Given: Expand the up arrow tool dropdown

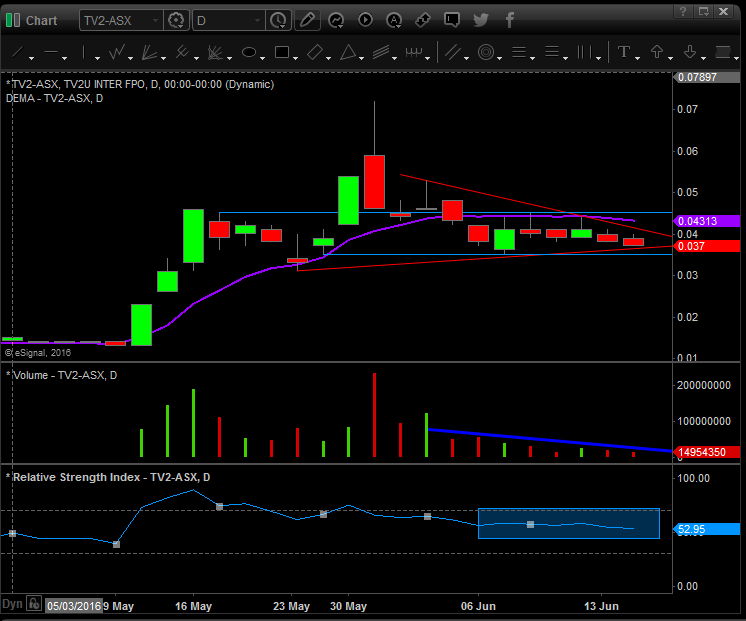Looking at the screenshot, I should (x=670, y=59).
